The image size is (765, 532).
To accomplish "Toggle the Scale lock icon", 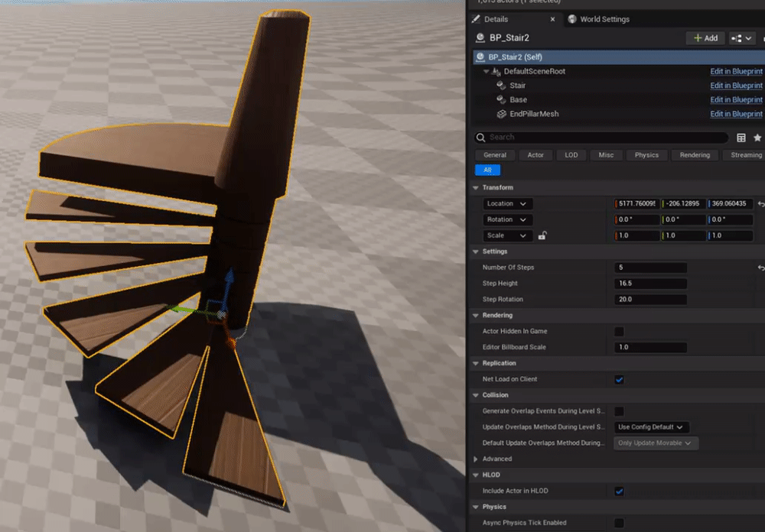I will click(x=542, y=236).
